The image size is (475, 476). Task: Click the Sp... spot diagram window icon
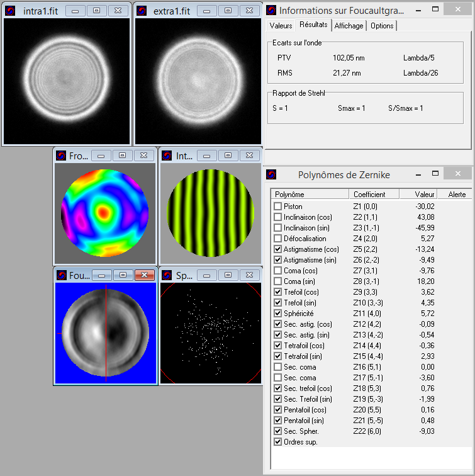tap(167, 275)
